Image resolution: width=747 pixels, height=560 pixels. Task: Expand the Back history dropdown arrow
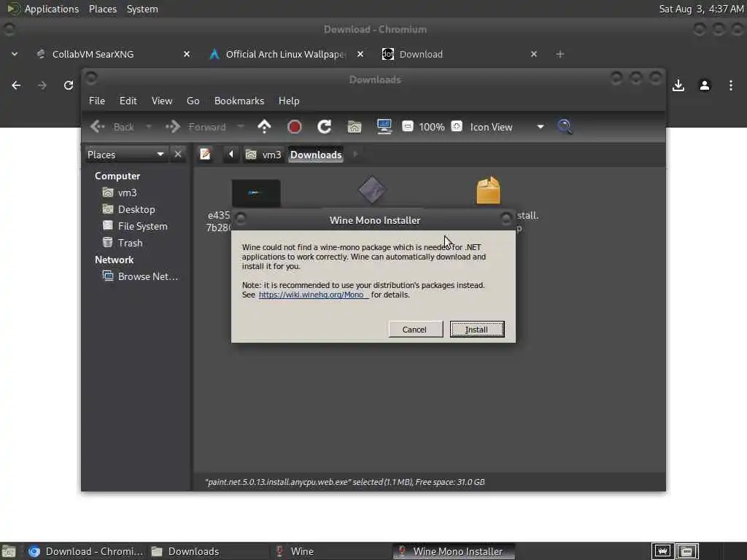(x=148, y=127)
